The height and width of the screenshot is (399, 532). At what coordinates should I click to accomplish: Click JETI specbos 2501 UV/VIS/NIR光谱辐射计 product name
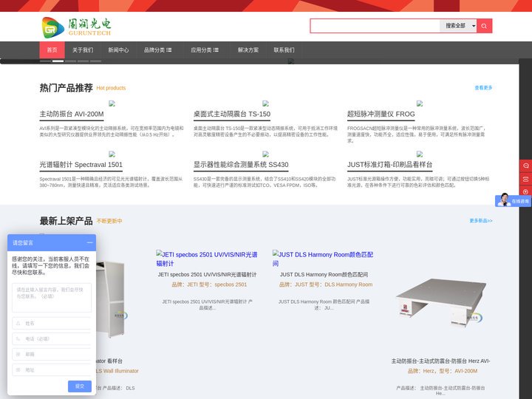(x=207, y=274)
